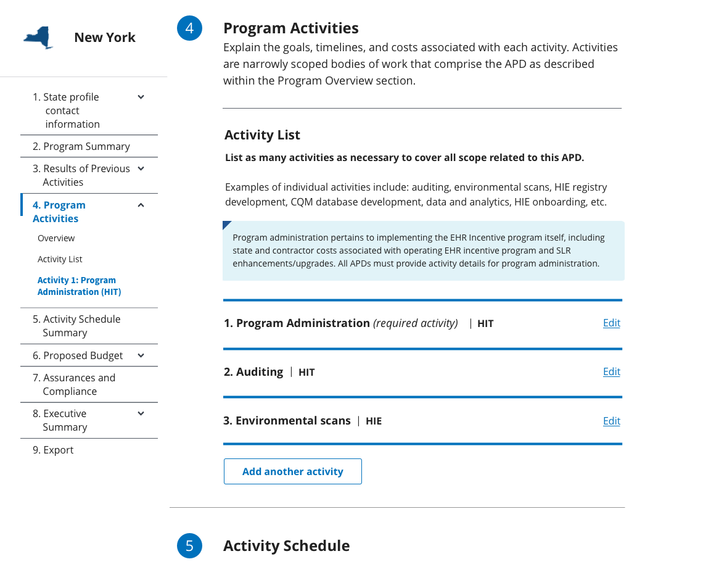Image resolution: width=703 pixels, height=588 pixels.
Task: Click the Add another activity button
Action: click(292, 471)
